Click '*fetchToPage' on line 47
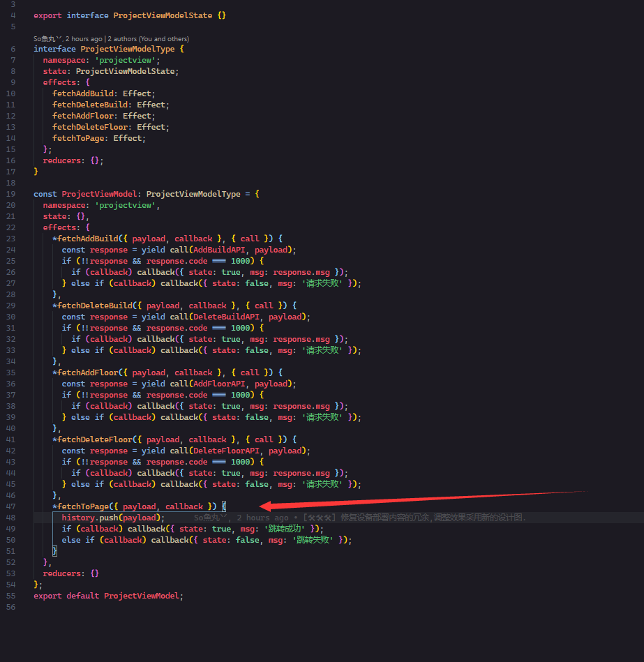 81,506
